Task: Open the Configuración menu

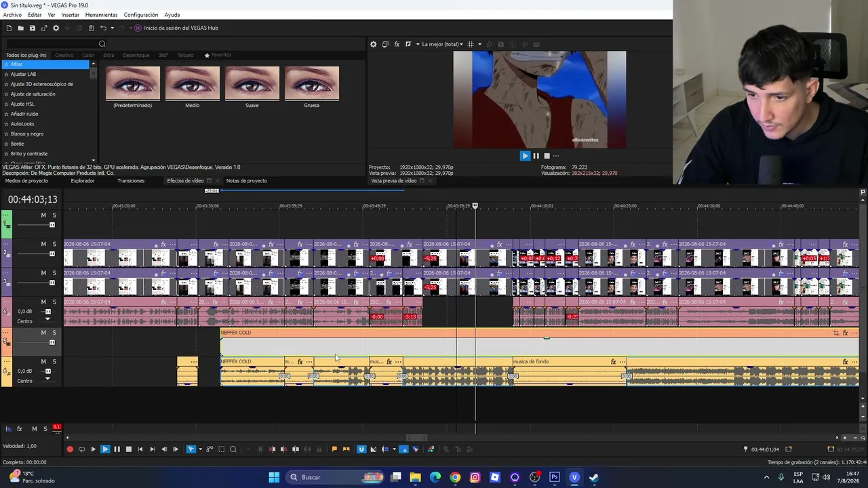Action: 141,15
